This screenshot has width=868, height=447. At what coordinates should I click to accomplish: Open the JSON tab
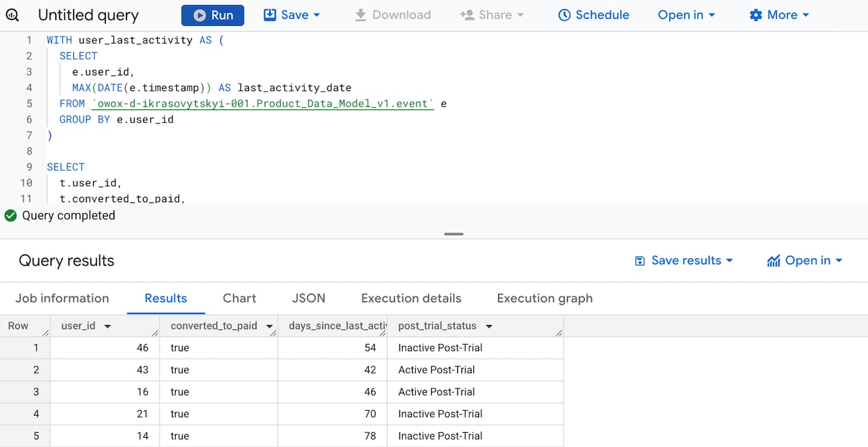point(309,298)
